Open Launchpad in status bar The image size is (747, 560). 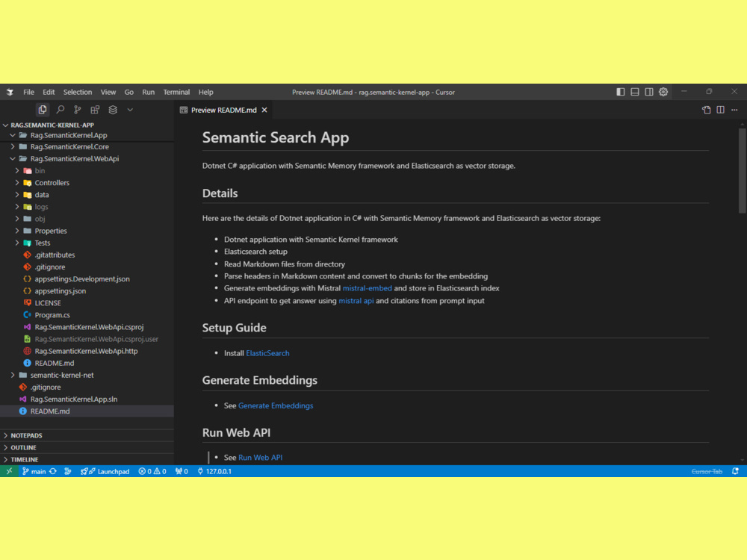[x=105, y=471]
